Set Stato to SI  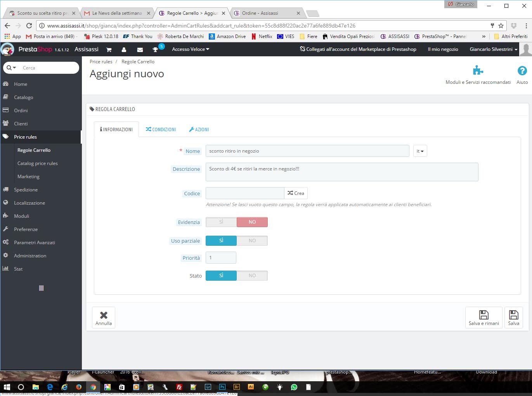tap(221, 276)
